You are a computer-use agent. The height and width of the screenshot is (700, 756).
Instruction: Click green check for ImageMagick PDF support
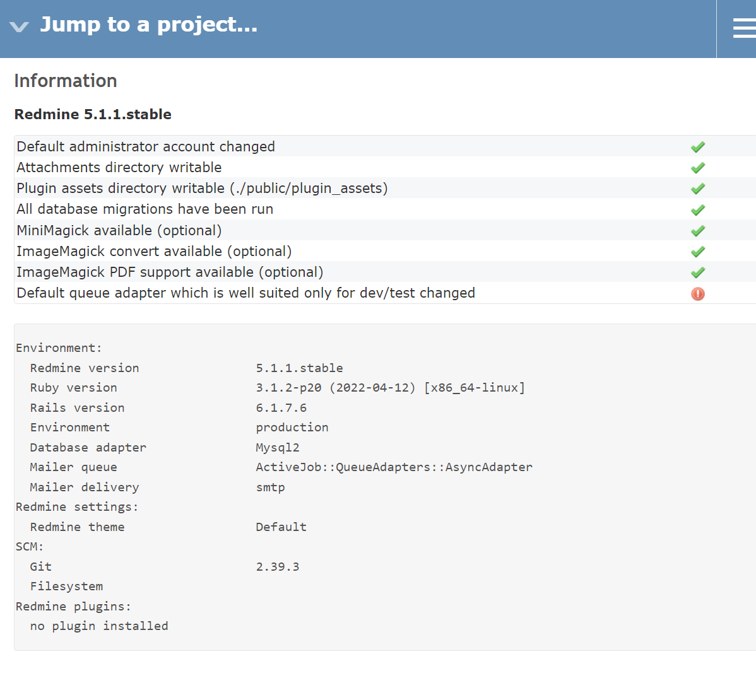tap(698, 272)
